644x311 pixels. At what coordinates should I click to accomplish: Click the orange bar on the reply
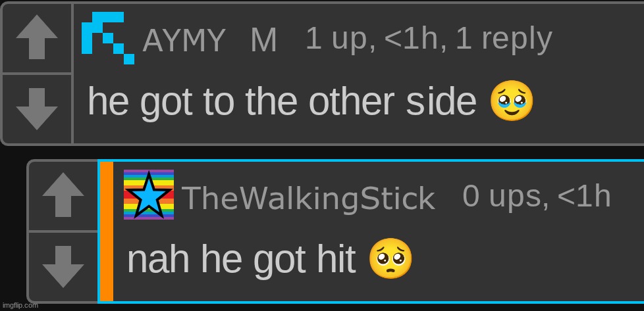pos(107,231)
